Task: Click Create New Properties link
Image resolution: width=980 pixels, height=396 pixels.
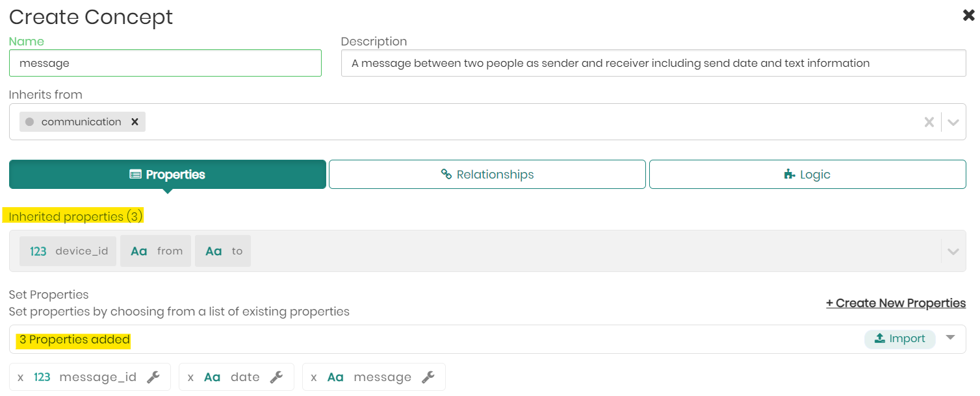Action: coord(896,303)
